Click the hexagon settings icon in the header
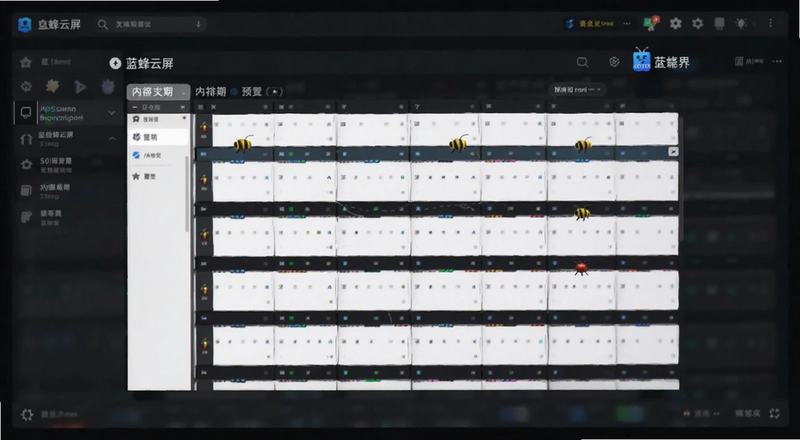800x440 pixels. point(614,62)
